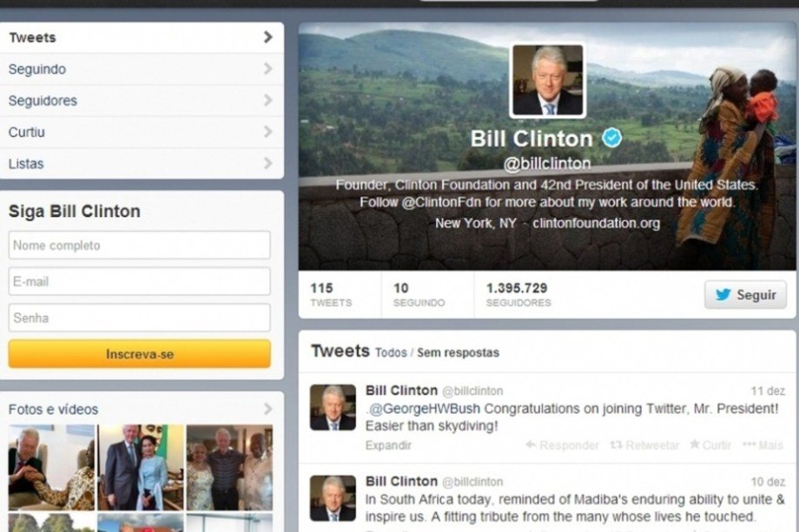This screenshot has height=532, width=799.
Task: Select the Tweets item in sidebar menu
Action: 142,37
